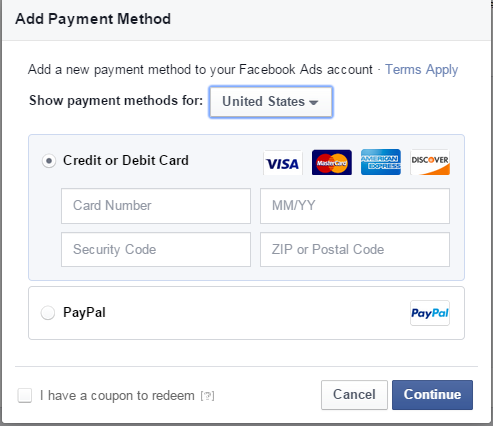Click the American Express logo
Image resolution: width=493 pixels, height=426 pixels.
(381, 162)
